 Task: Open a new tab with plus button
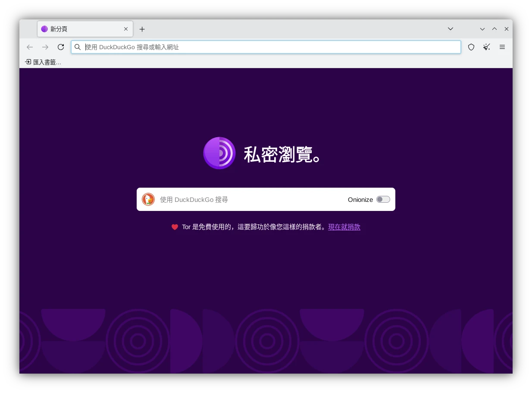click(142, 29)
